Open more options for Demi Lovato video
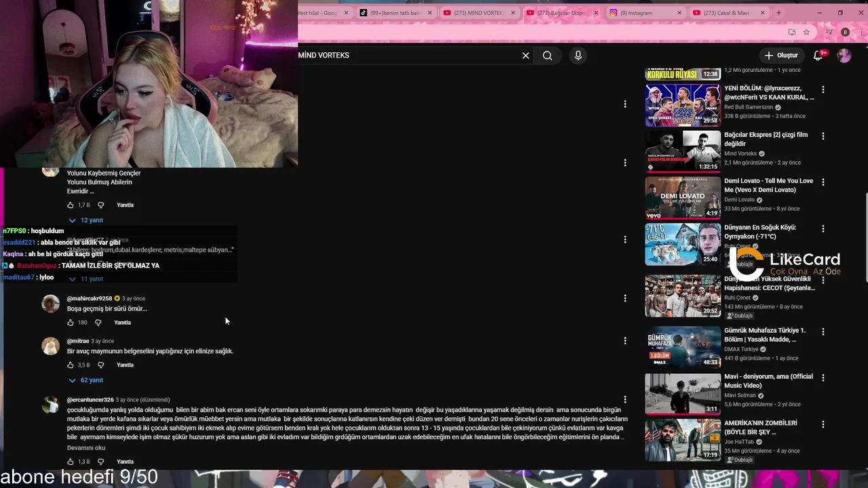The height and width of the screenshot is (488, 868). click(x=823, y=182)
